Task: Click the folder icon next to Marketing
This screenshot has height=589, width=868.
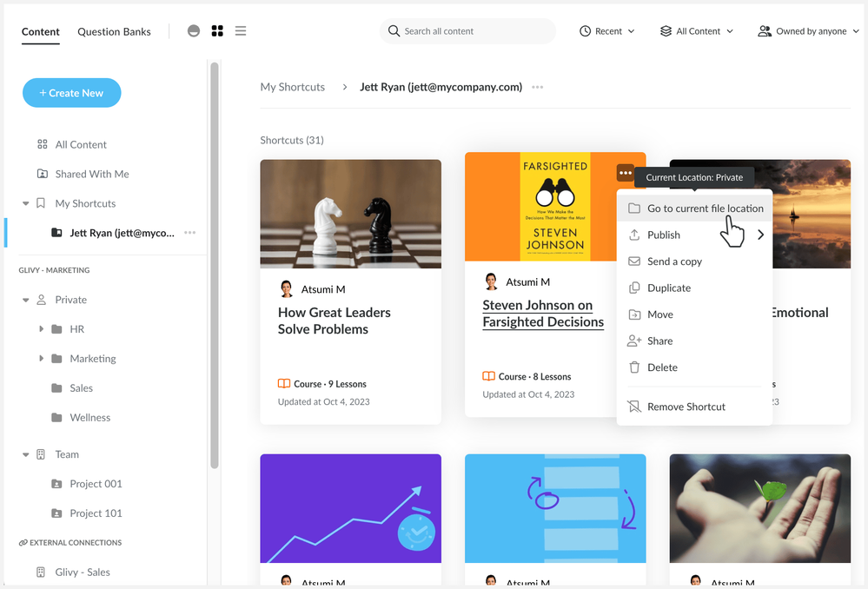Action: pyautogui.click(x=56, y=359)
